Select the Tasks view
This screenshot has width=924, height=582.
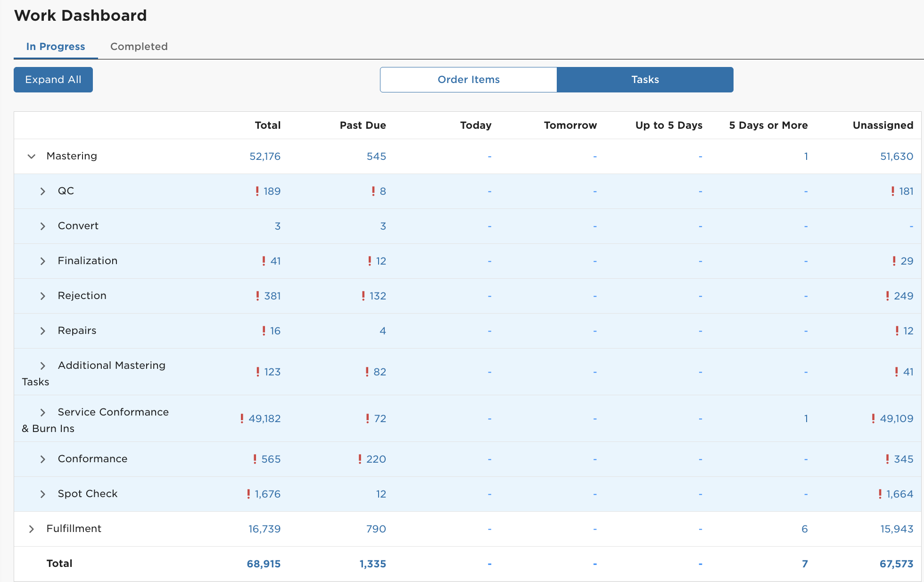coord(645,80)
